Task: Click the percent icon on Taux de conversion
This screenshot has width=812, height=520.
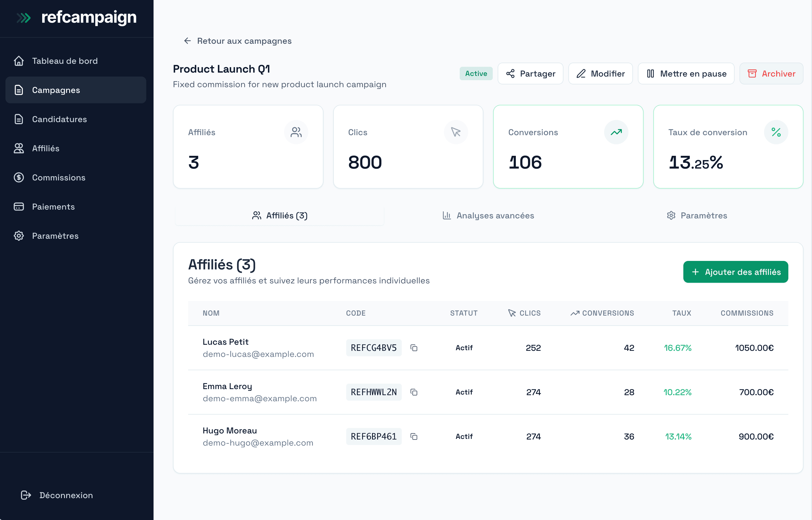Action: [x=776, y=132]
